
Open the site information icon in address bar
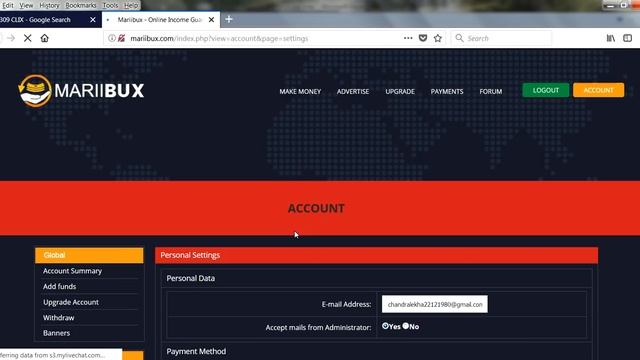(111, 38)
